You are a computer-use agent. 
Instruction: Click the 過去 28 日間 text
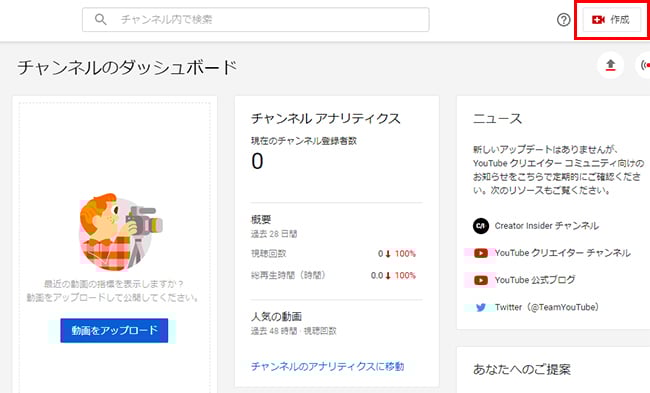point(274,234)
